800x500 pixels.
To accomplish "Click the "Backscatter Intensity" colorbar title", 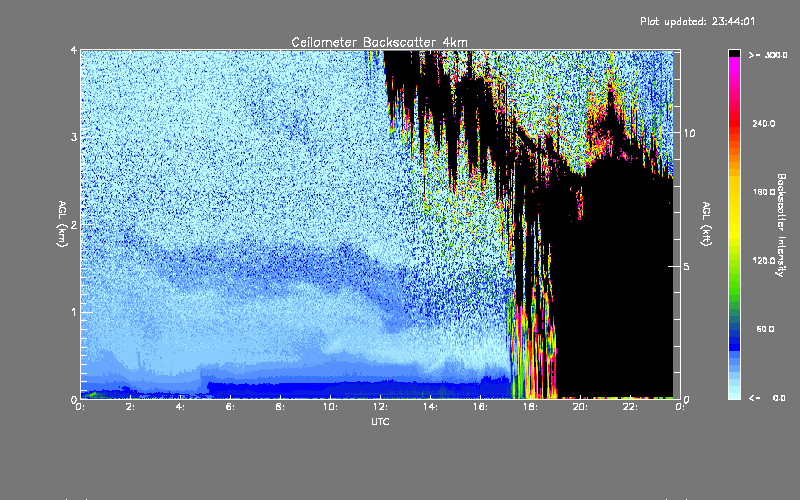I will tap(781, 225).
